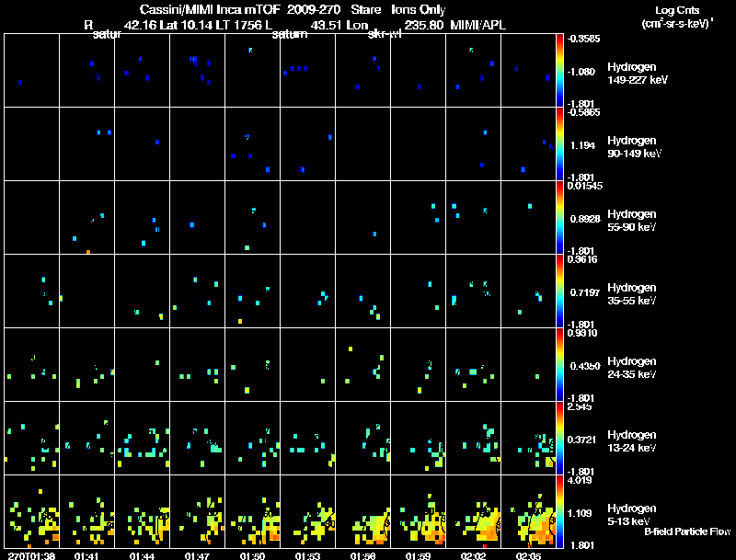The width and height of the screenshot is (736, 560).
Task: Select the 1.109 color scale value
Action: (580, 513)
